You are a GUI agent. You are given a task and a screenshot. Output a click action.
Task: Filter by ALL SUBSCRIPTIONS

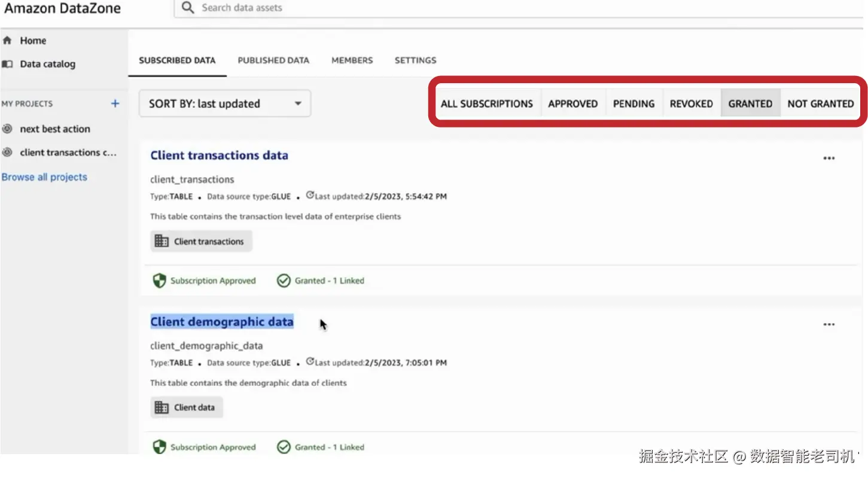point(487,103)
